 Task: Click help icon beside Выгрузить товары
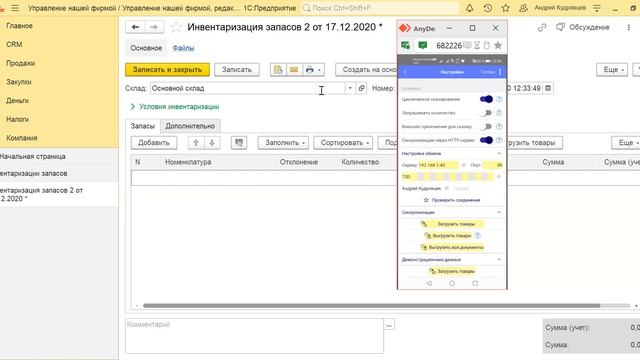click(x=478, y=236)
